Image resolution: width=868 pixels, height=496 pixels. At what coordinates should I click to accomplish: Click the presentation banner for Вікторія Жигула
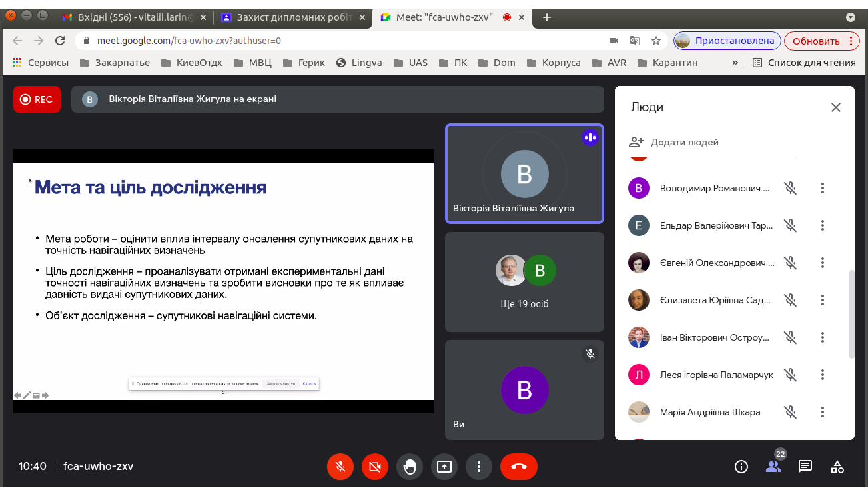point(338,99)
